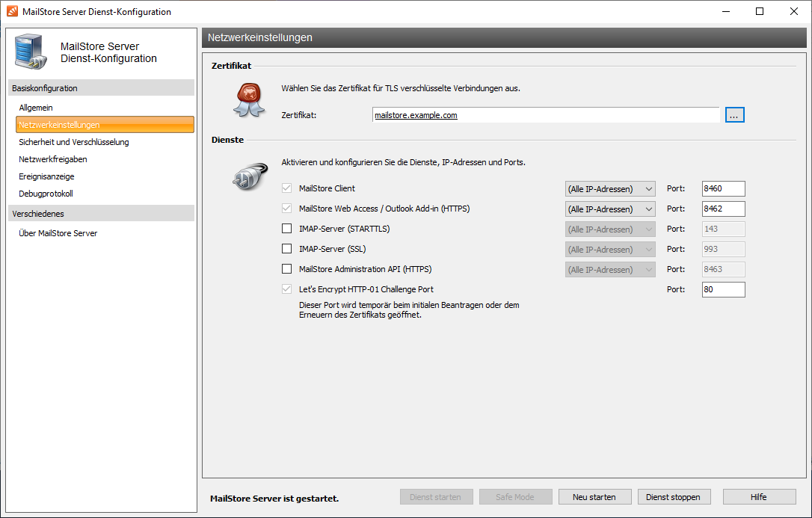
Task: Open IP address dropdown for IMAP-Server (STARTTLS)
Action: pos(610,229)
